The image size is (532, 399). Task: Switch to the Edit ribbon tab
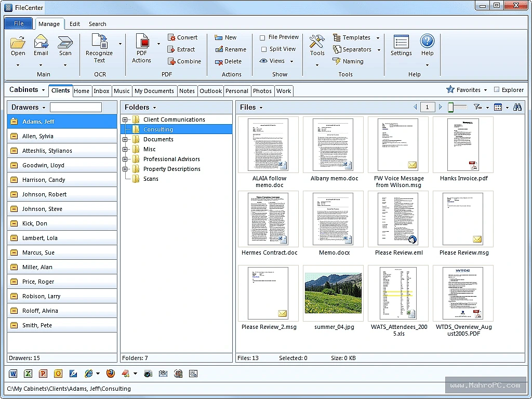[x=75, y=24]
